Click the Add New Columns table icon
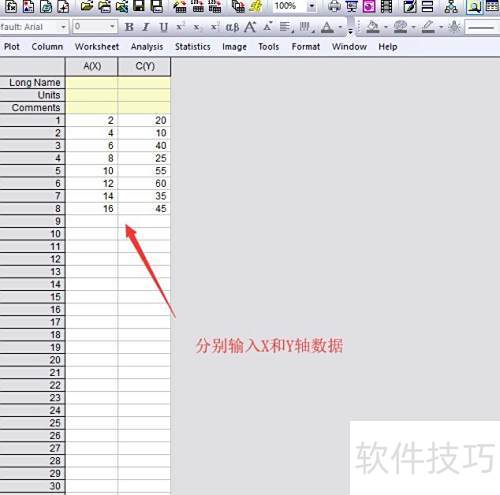The height and width of the screenshot is (495, 500). pyautogui.click(x=492, y=6)
